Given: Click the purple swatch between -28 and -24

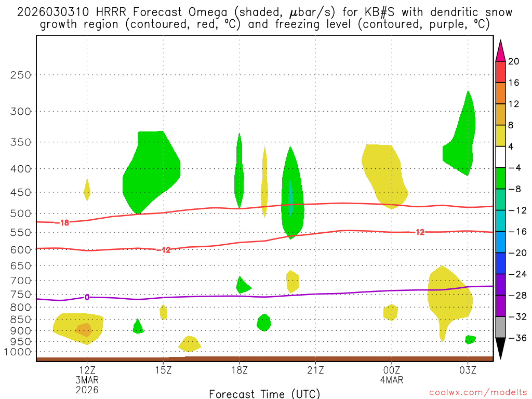Looking at the screenshot, I should 500,285.
